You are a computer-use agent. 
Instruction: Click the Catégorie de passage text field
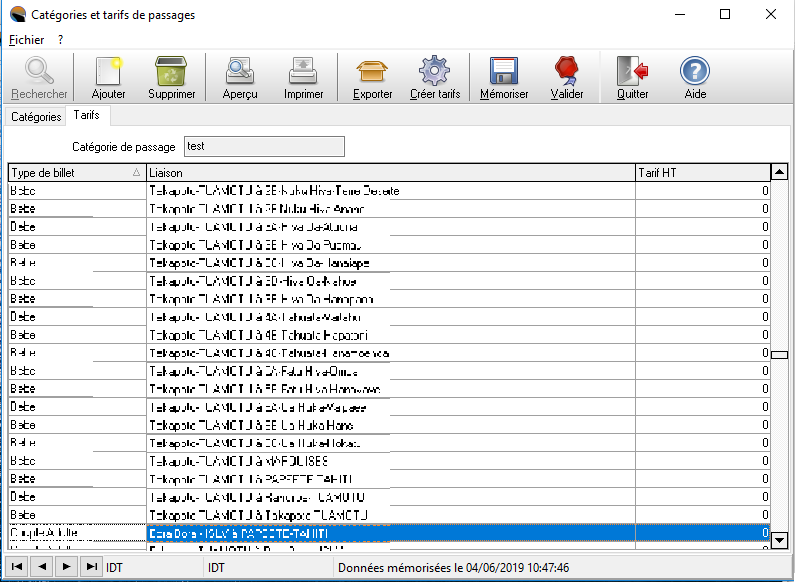click(x=264, y=147)
